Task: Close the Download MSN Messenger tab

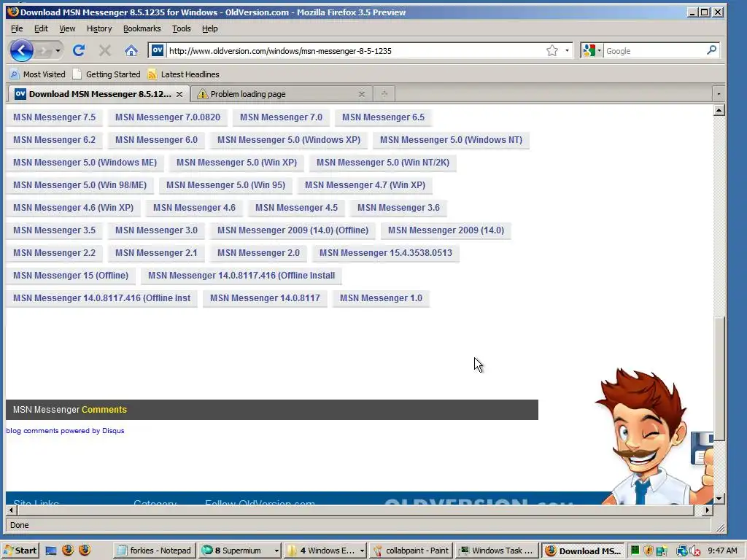Action: 179,94
